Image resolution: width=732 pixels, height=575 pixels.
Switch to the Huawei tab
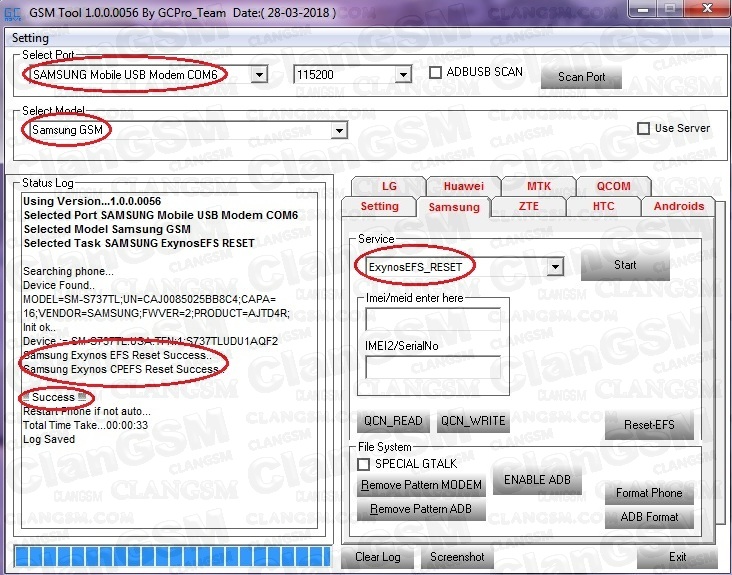click(x=464, y=186)
